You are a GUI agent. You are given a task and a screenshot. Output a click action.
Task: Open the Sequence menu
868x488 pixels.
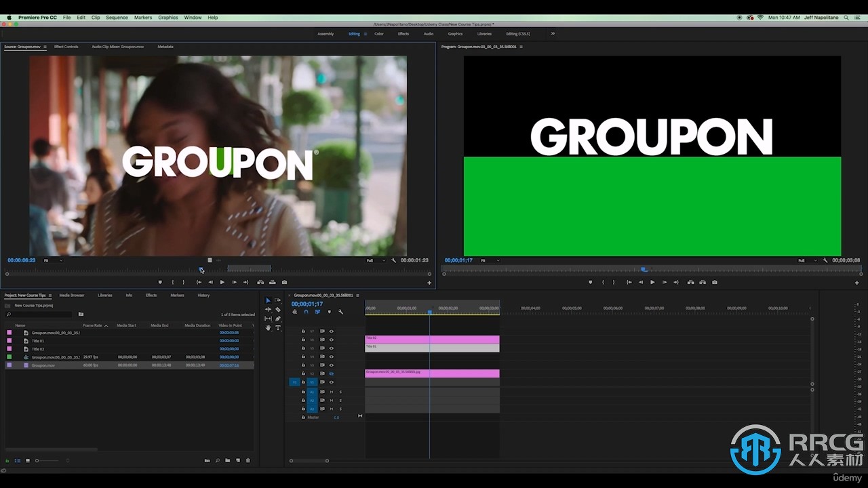pos(117,18)
